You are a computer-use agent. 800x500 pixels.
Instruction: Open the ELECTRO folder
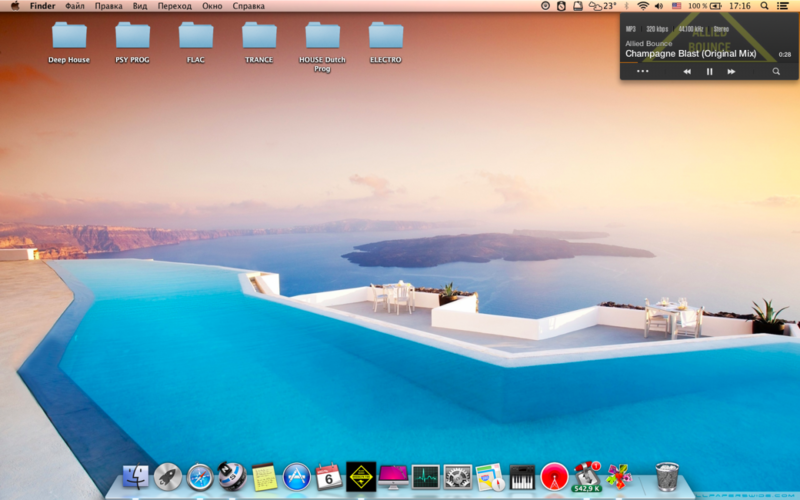click(386, 37)
